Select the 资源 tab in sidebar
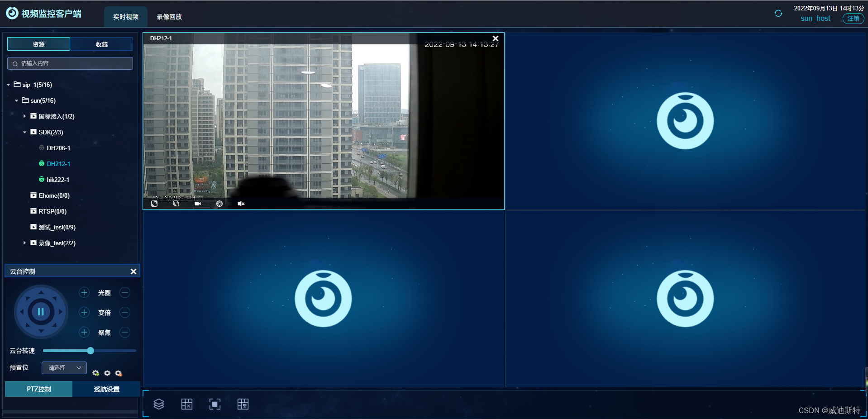The width and height of the screenshot is (868, 419). point(39,44)
